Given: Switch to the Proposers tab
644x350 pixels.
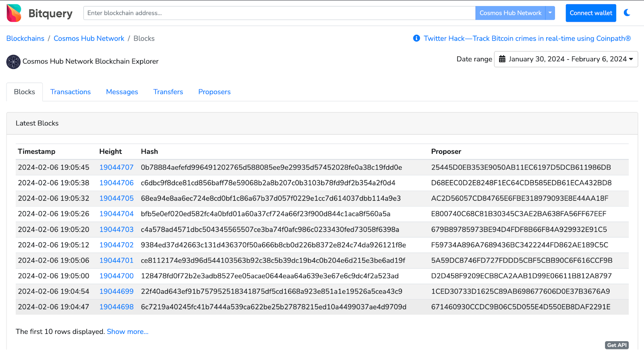Looking at the screenshot, I should pos(215,92).
